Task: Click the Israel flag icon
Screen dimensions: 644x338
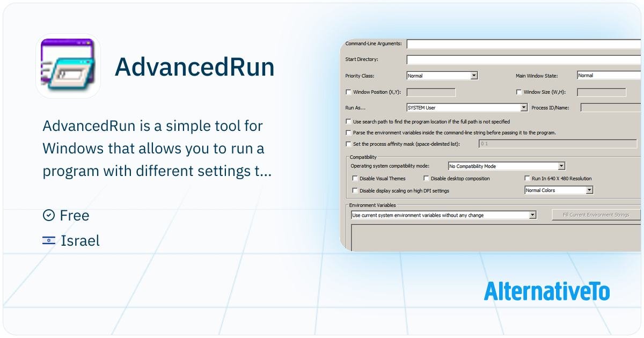Action: point(49,240)
